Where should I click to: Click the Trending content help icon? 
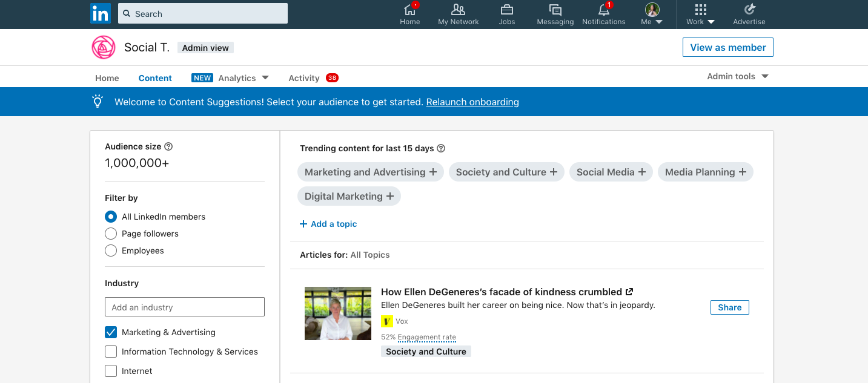[441, 148]
